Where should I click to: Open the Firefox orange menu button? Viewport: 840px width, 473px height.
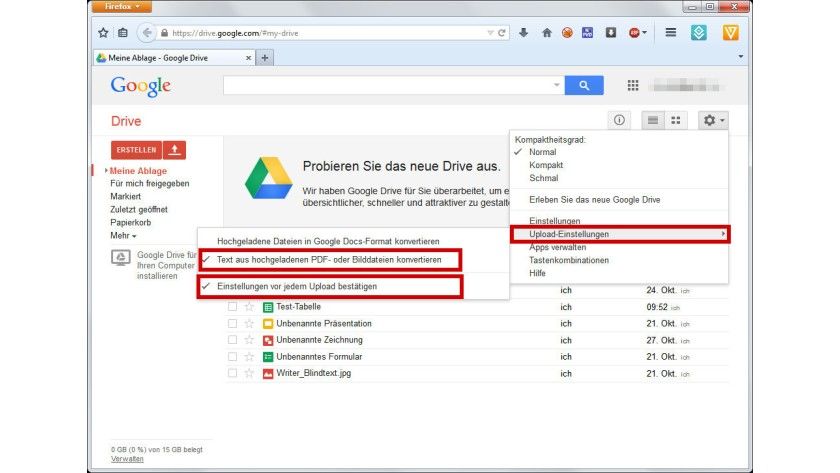122,6
